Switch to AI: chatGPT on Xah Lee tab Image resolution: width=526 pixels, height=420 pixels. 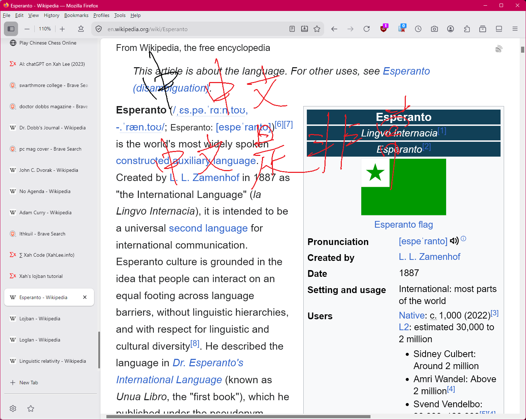49,64
